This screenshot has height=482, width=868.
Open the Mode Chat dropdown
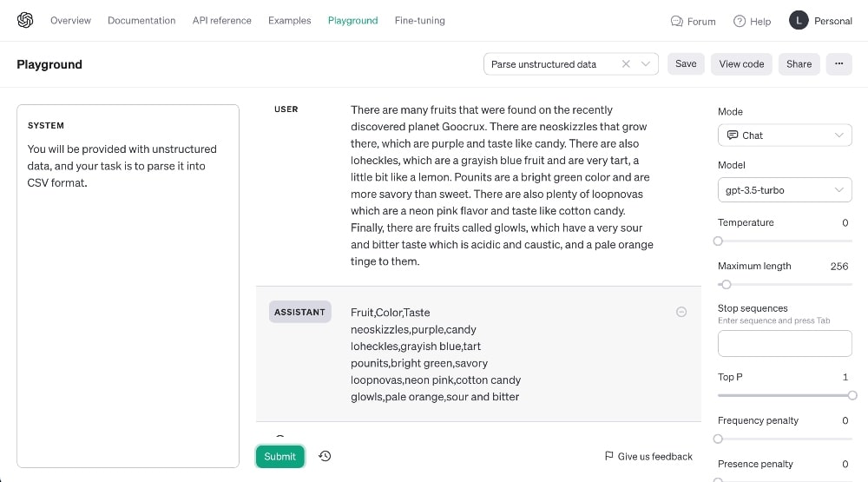pyautogui.click(x=785, y=135)
